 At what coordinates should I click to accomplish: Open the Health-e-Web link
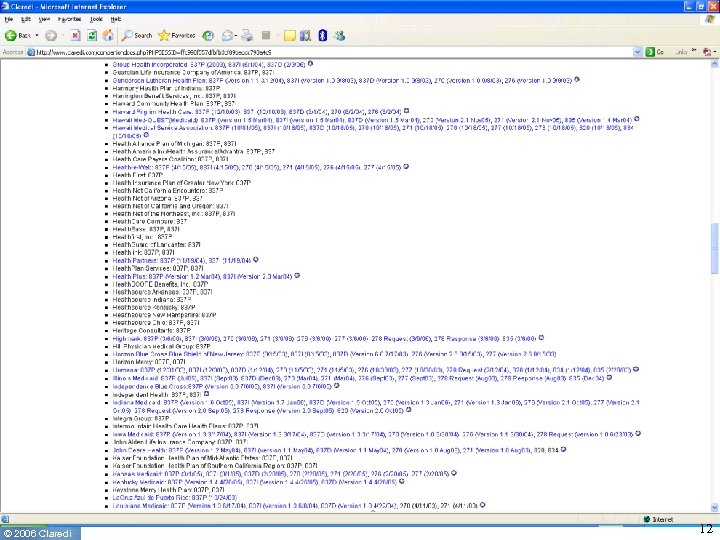click(x=257, y=167)
